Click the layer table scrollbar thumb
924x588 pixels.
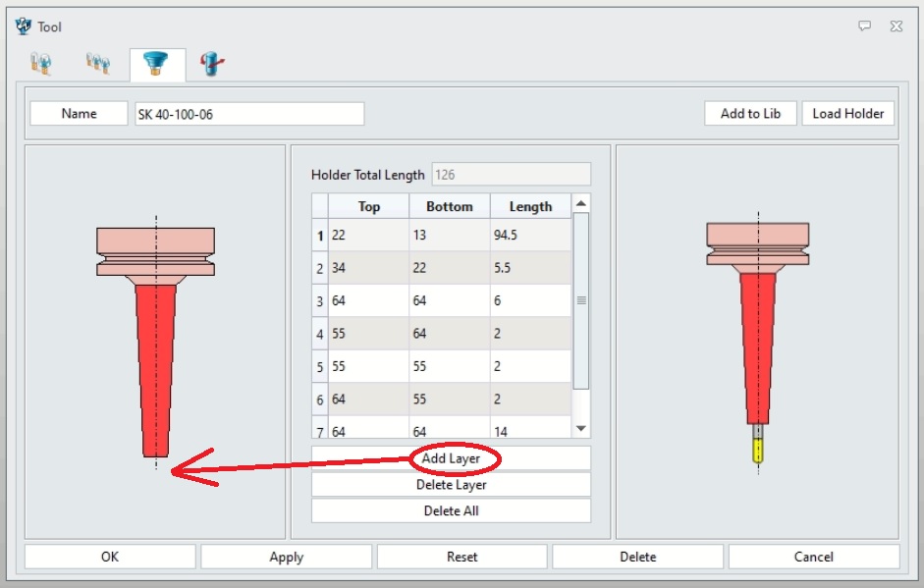581,300
